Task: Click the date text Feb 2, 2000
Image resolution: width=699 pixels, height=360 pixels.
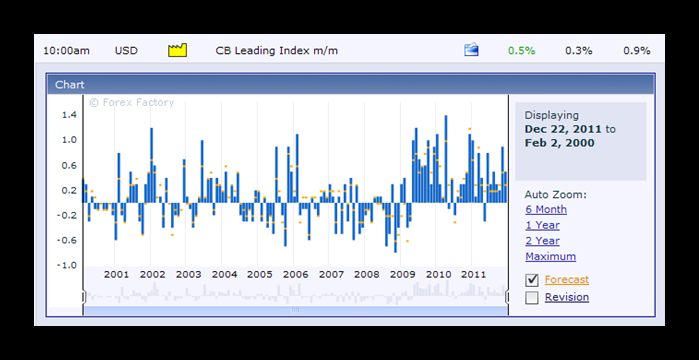Action: pyautogui.click(x=559, y=143)
